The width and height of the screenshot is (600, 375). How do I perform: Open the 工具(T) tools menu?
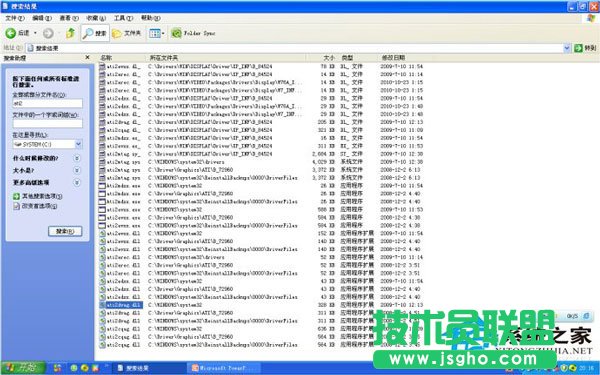pos(123,18)
